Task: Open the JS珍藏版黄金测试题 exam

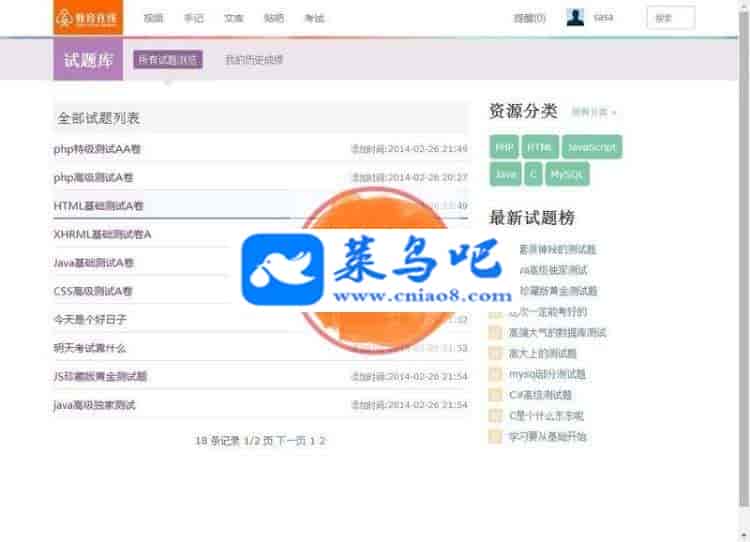Action: tap(100, 376)
